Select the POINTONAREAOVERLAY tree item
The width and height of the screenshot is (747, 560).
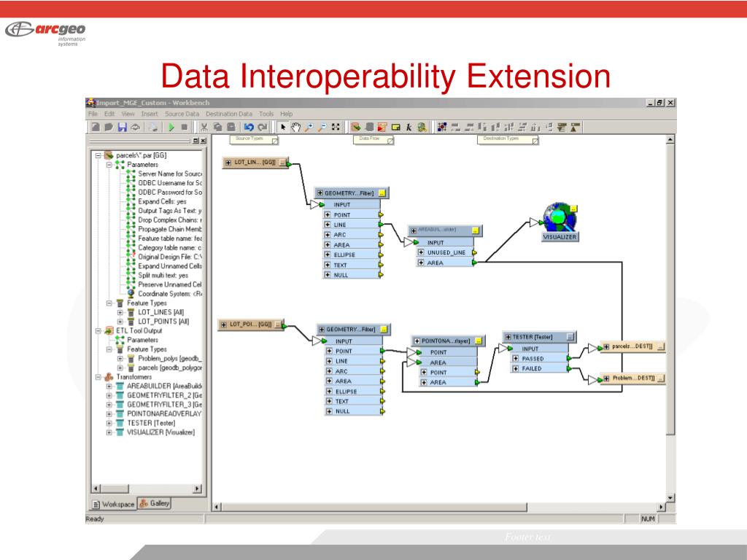164,414
